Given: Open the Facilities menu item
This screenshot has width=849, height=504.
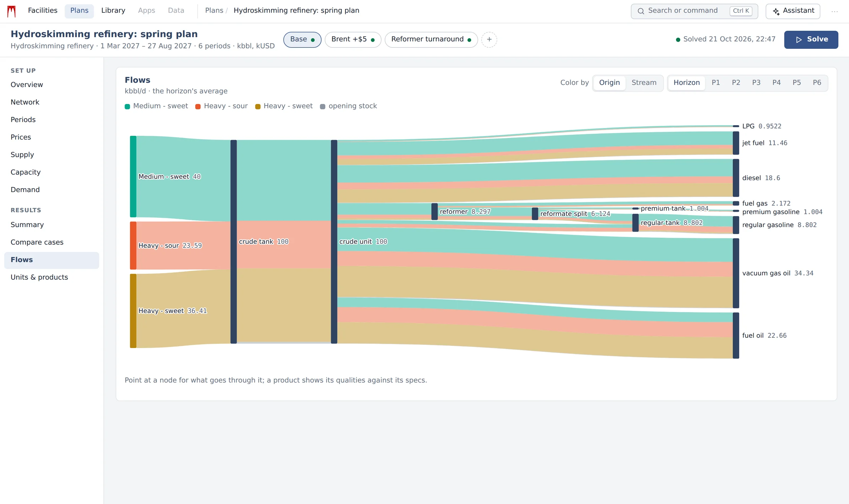Looking at the screenshot, I should click(x=42, y=11).
